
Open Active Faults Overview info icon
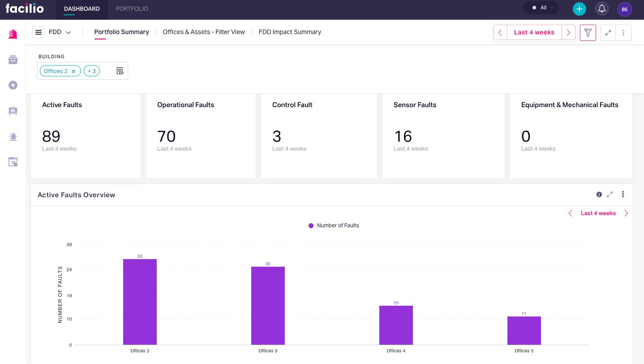pyautogui.click(x=599, y=195)
